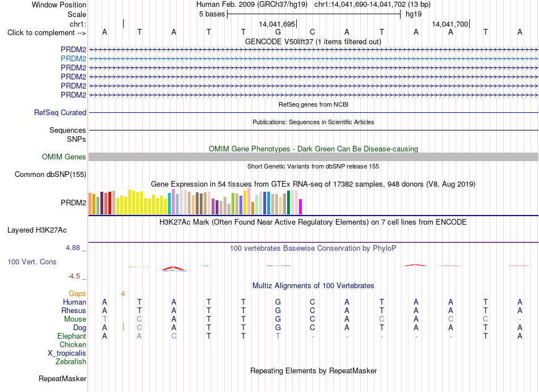The image size is (539, 392).
Task: Click the PRDM2 label beside the GTEx bar chart
Action: click(73, 203)
